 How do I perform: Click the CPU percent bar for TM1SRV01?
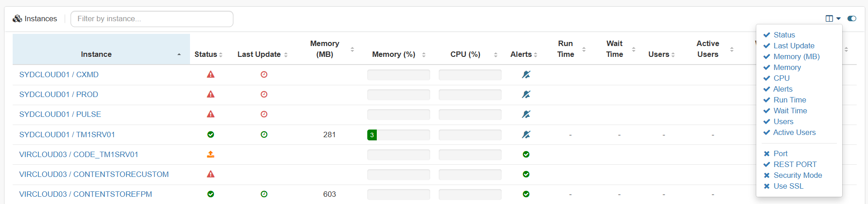pos(470,134)
